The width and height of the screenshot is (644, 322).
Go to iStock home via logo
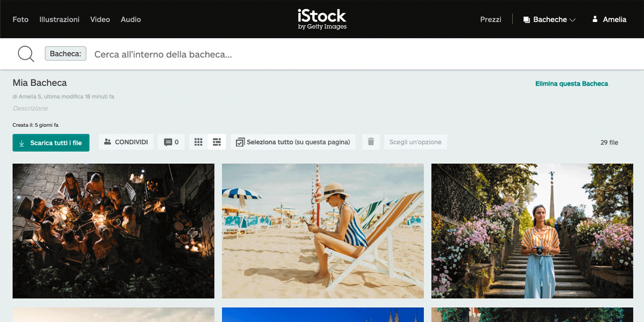(322, 19)
